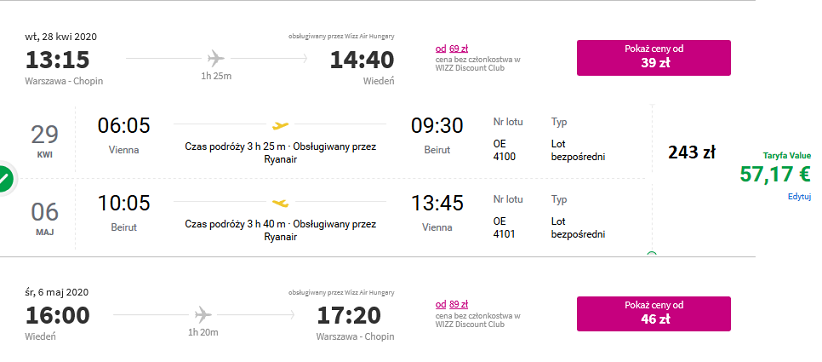
Task: Click the 'Pokaż ceny od 39 zł' button
Action: click(654, 58)
